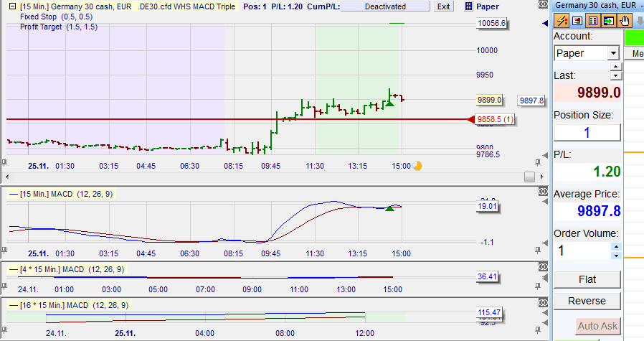Image resolution: width=644 pixels, height=341 pixels.
Task: Click the pin icon at 4*15 Min MACD bottom-right
Action: click(538, 286)
